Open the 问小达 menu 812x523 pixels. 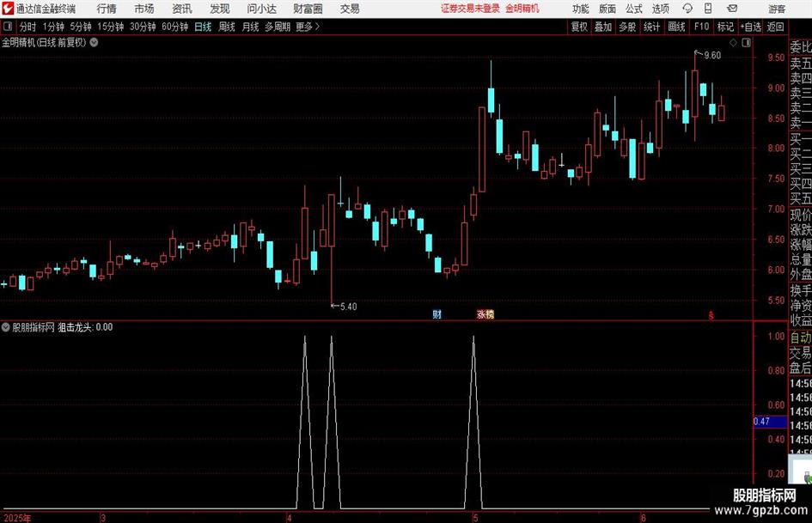pos(261,9)
